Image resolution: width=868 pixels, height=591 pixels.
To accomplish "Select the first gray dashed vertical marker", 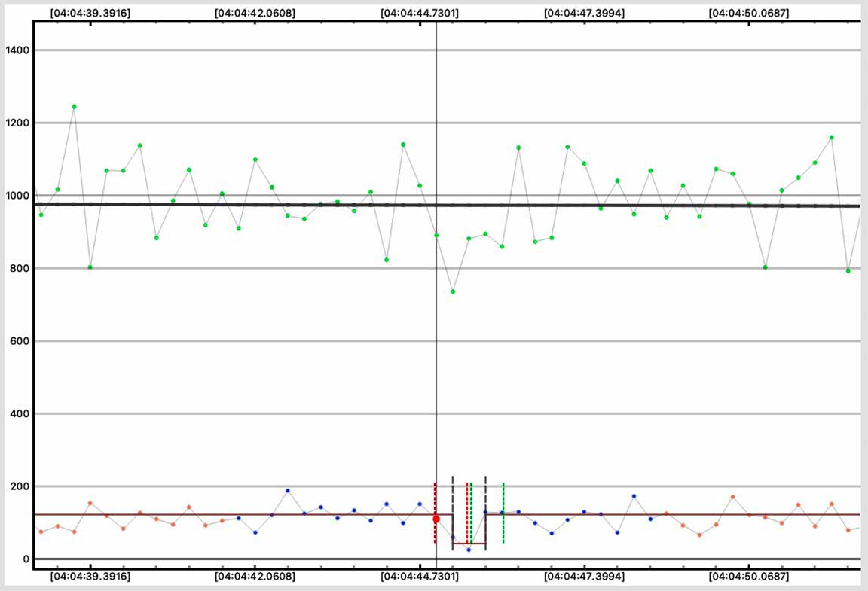I will (453, 512).
